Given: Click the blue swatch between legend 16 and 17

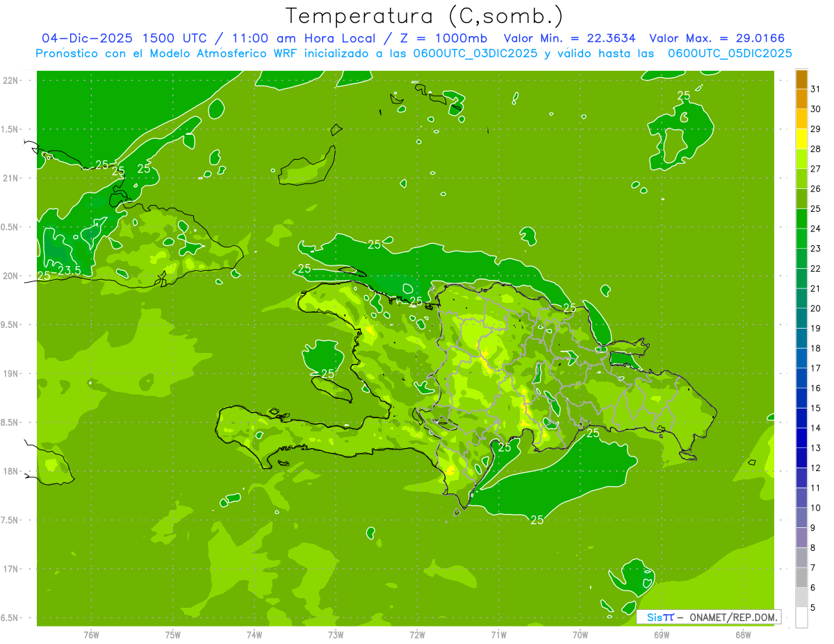Looking at the screenshot, I should [x=801, y=378].
